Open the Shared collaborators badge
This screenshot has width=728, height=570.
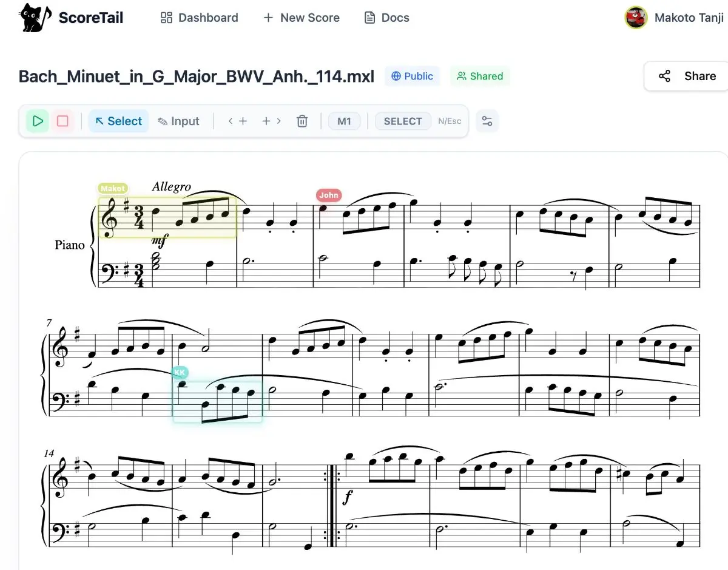[x=480, y=76]
